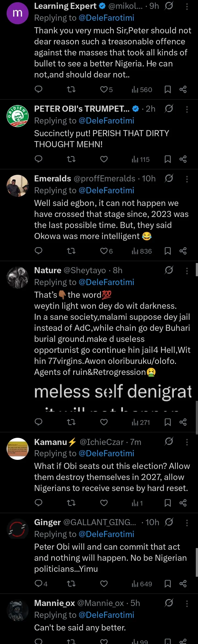Like the Learning Expert tweet

pyautogui.click(x=104, y=89)
